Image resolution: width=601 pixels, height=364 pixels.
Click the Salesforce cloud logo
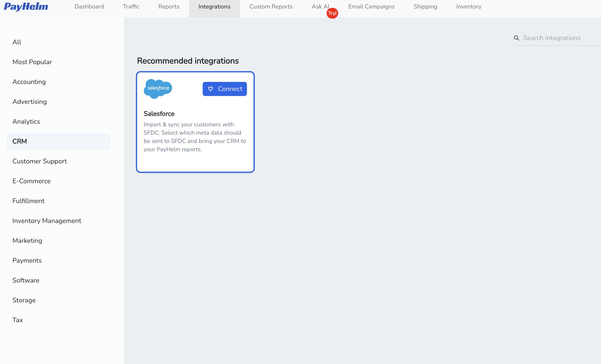click(158, 89)
